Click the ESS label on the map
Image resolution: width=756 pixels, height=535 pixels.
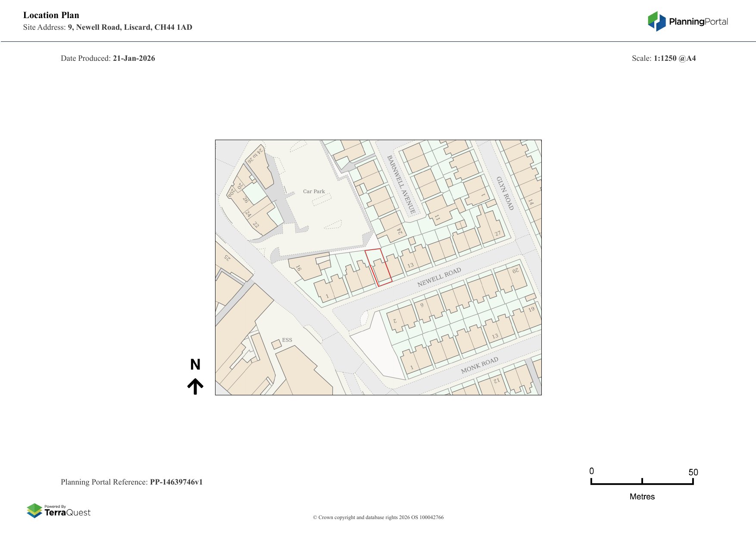(x=287, y=340)
